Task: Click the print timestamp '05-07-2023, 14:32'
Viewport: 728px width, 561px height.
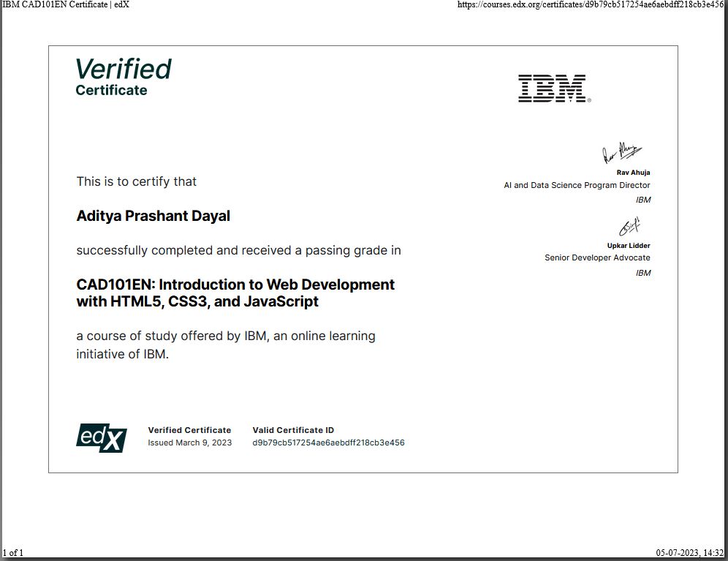Action: click(x=690, y=553)
